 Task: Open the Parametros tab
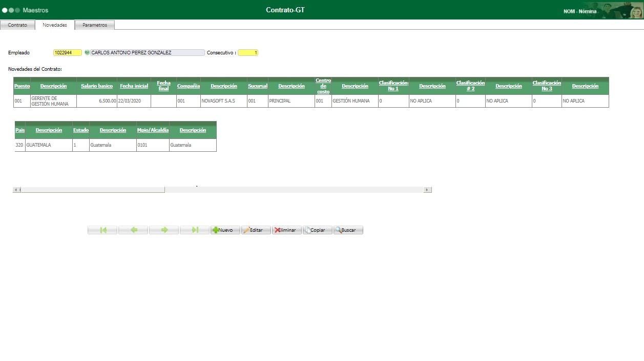(x=95, y=25)
